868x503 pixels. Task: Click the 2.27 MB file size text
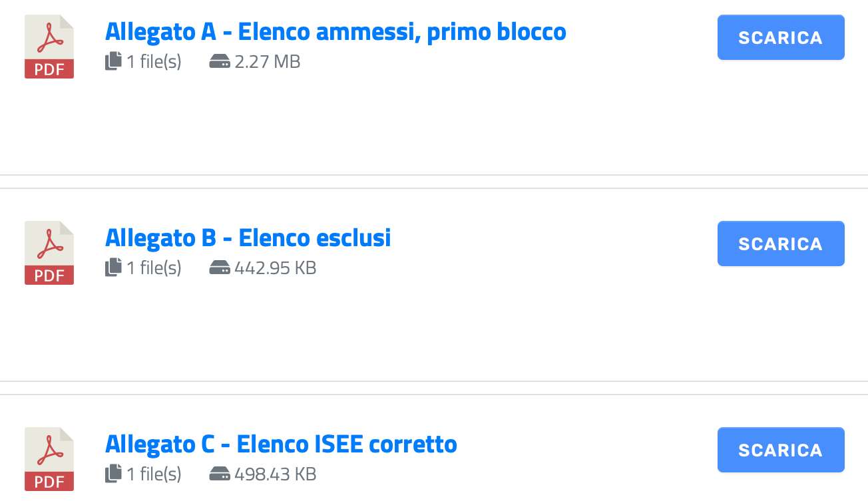coord(268,62)
